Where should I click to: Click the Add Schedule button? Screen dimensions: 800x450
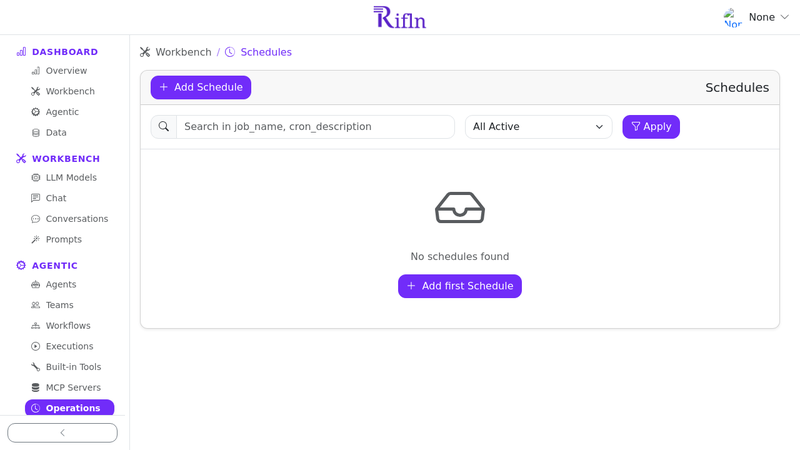pyautogui.click(x=201, y=87)
